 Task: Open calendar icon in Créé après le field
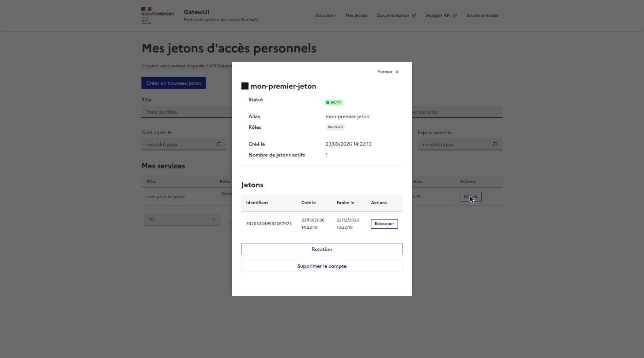click(219, 144)
